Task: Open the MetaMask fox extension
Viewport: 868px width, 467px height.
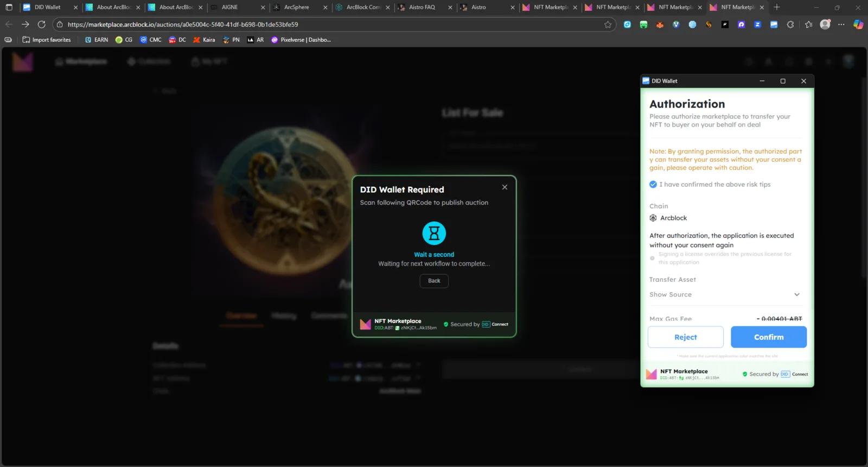Action: point(660,24)
